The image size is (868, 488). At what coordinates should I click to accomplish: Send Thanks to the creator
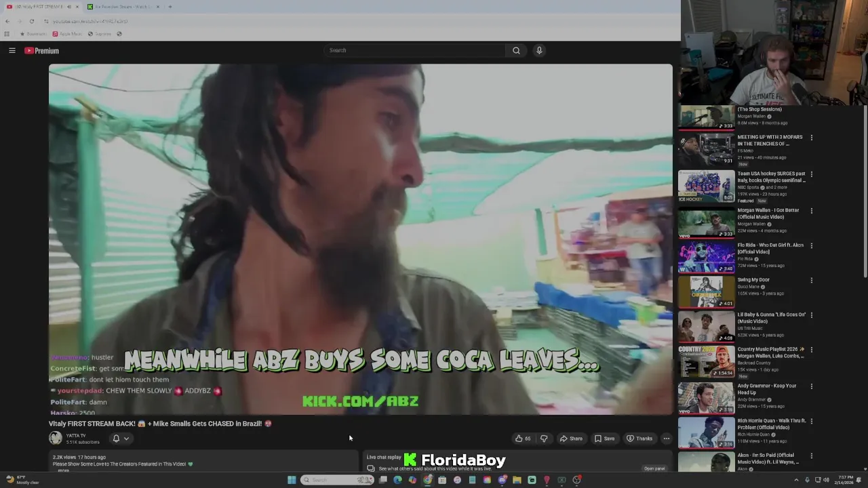pos(639,439)
